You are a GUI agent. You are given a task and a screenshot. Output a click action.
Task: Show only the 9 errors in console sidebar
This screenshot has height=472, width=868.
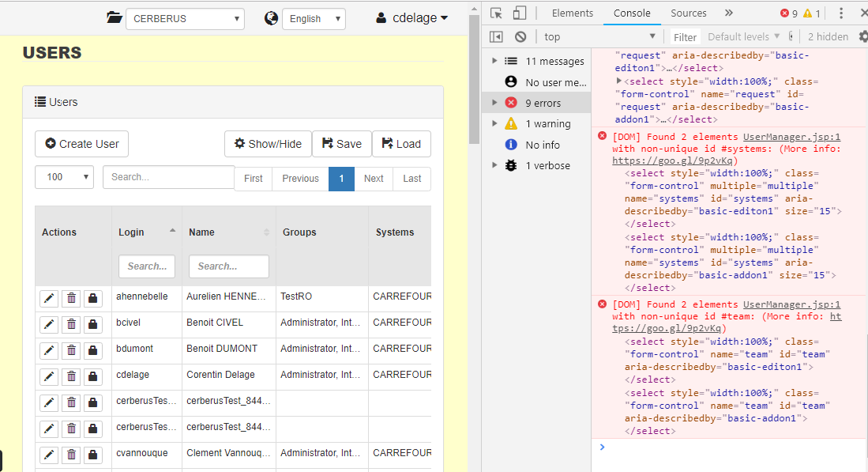pyautogui.click(x=543, y=102)
